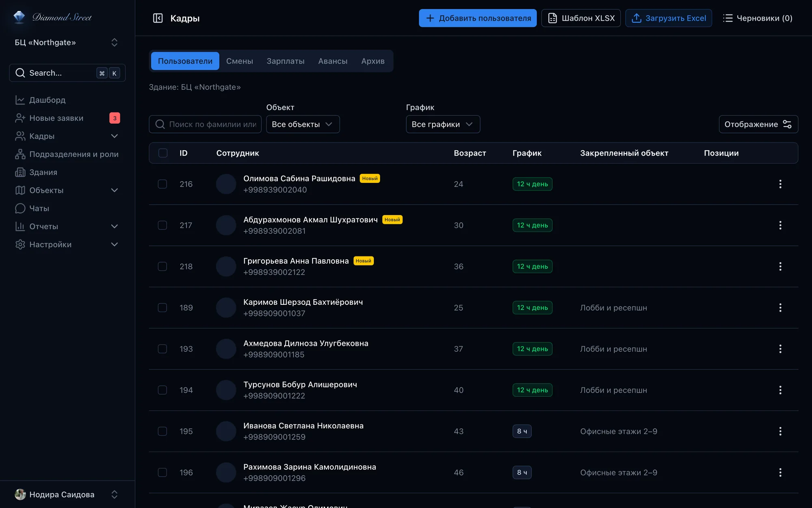This screenshot has width=812, height=508.
Task: Open the Все графики dropdown
Action: 443,124
